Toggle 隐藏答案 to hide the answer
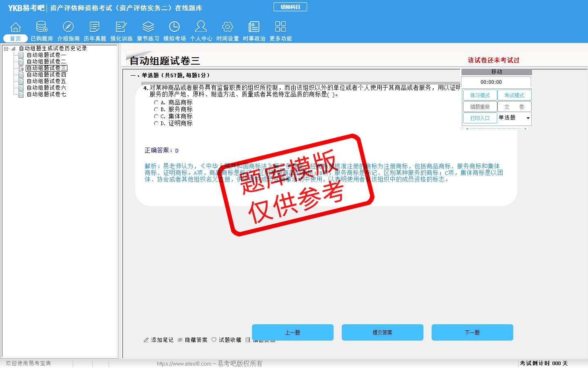The width and height of the screenshot is (588, 368). click(192, 340)
